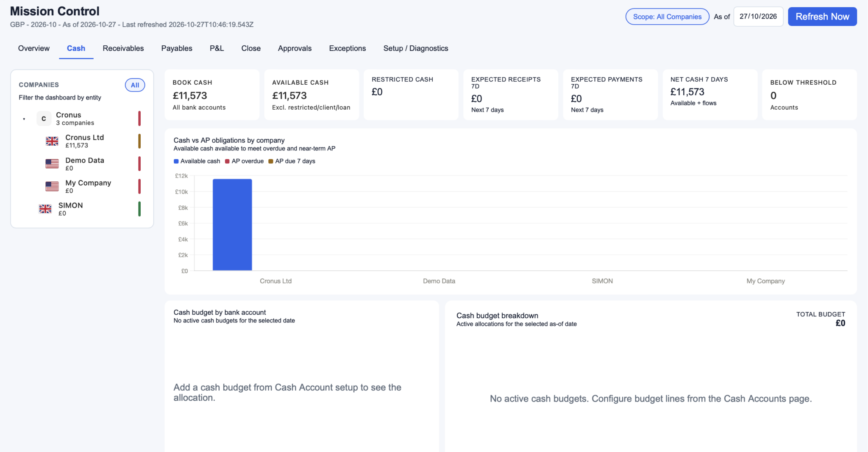Click the 'Cash budget breakdown' heading
The width and height of the screenshot is (868, 452).
coord(497,316)
